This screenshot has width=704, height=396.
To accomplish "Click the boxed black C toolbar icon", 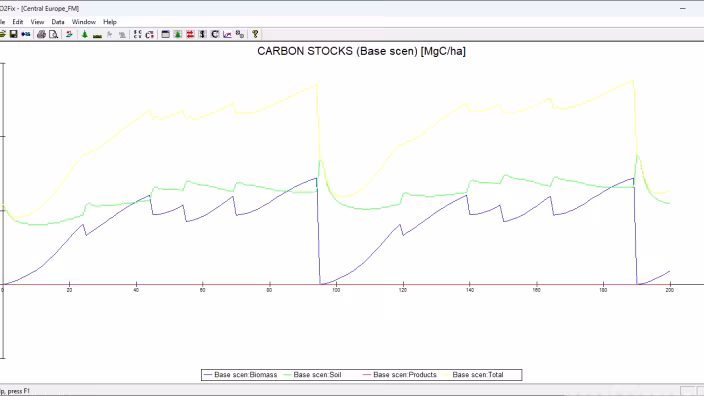I will click(x=215, y=34).
